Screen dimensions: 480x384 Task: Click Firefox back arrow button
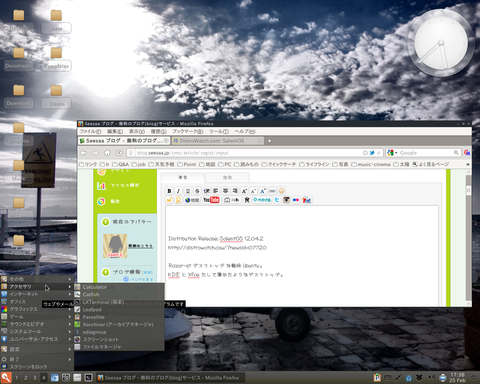[x=84, y=153]
